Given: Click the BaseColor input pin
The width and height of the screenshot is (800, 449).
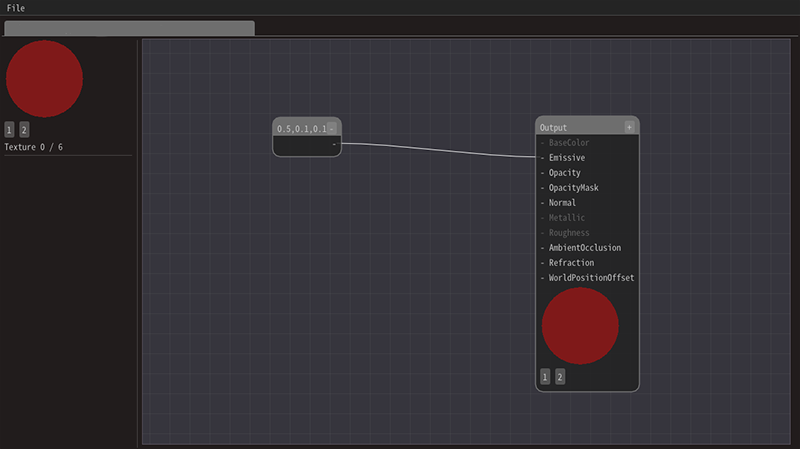Looking at the screenshot, I should 543,143.
